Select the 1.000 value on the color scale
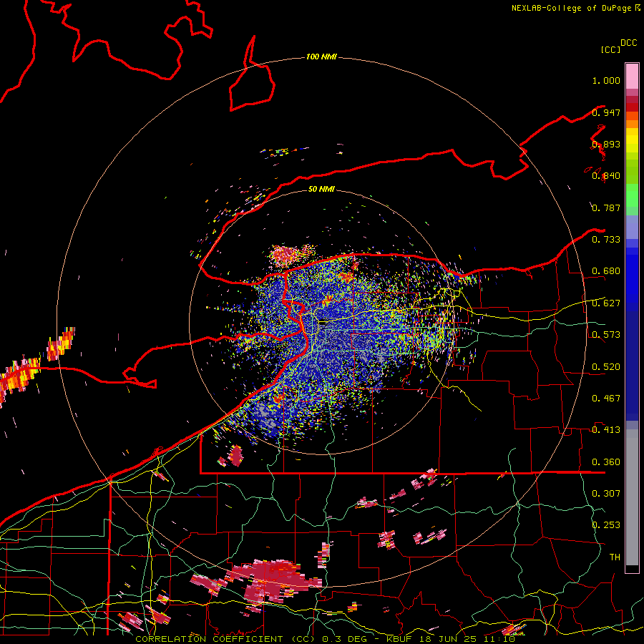Viewport: 644px width, 644px height. click(x=606, y=80)
